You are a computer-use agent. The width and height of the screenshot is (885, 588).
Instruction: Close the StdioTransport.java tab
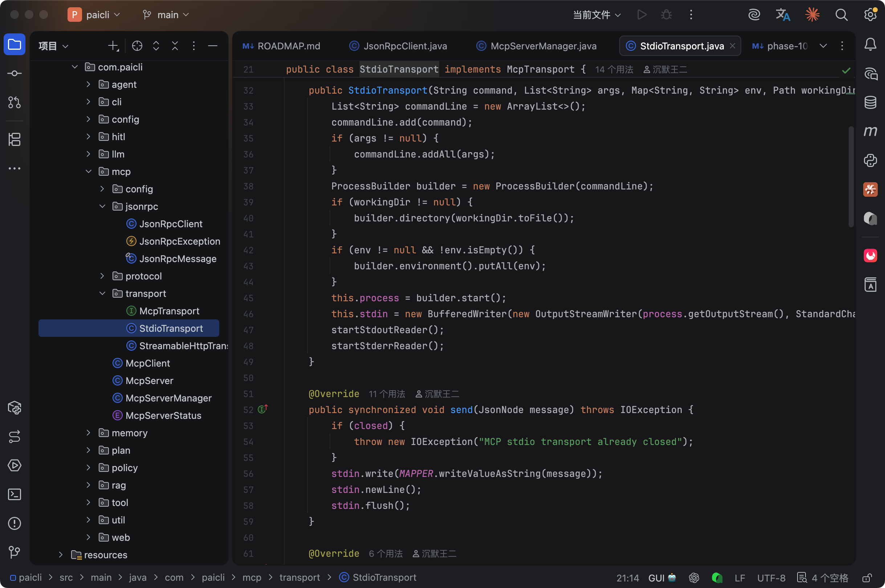point(732,46)
